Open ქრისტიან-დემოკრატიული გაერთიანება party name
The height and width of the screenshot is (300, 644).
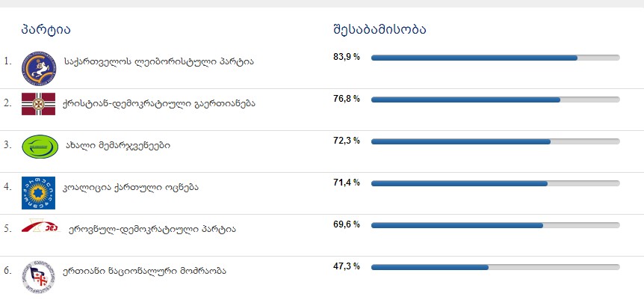click(160, 102)
